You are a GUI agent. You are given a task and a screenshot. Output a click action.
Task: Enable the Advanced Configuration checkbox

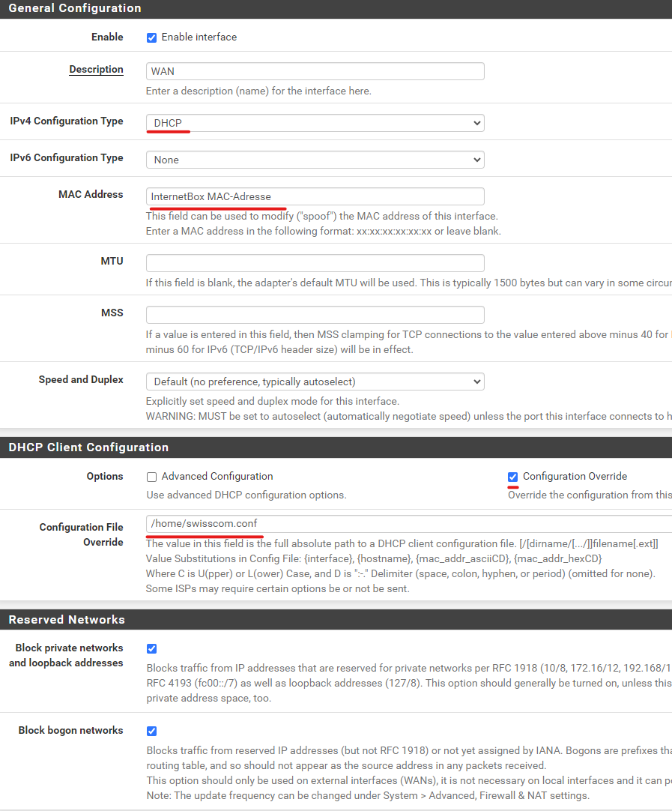(x=152, y=477)
